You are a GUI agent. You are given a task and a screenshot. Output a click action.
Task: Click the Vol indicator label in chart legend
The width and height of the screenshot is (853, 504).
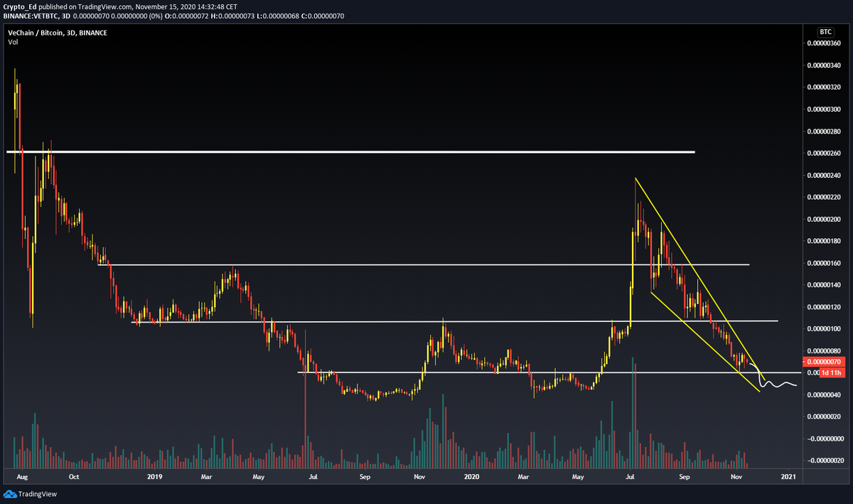[12, 41]
